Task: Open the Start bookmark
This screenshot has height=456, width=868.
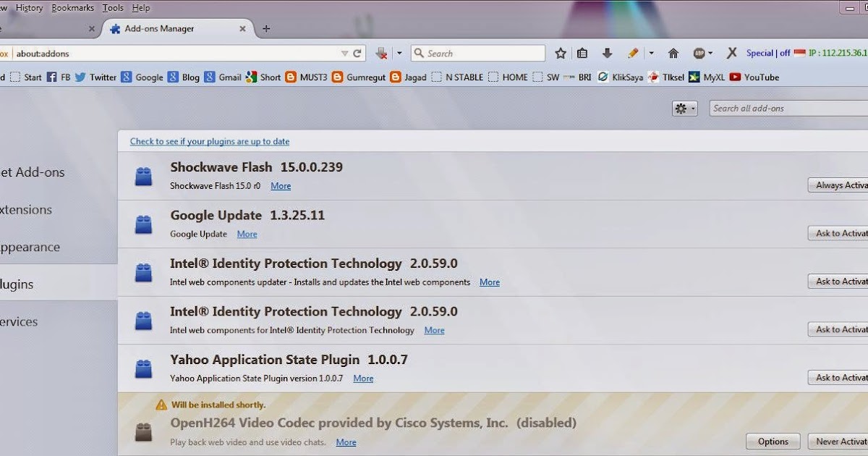Action: click(x=26, y=77)
